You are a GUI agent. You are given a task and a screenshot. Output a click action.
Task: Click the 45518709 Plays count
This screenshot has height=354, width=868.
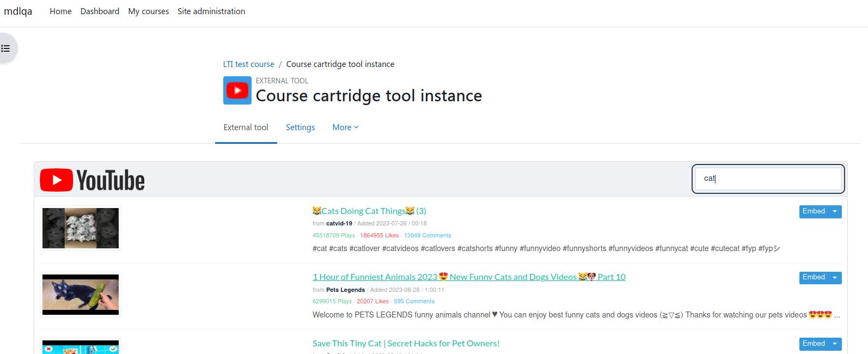coord(334,235)
